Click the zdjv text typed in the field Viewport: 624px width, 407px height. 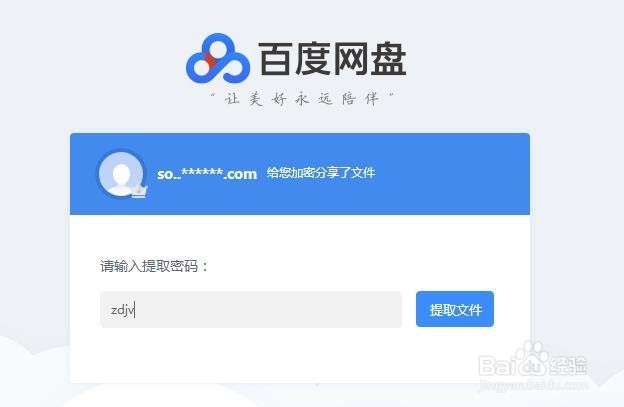coord(123,310)
